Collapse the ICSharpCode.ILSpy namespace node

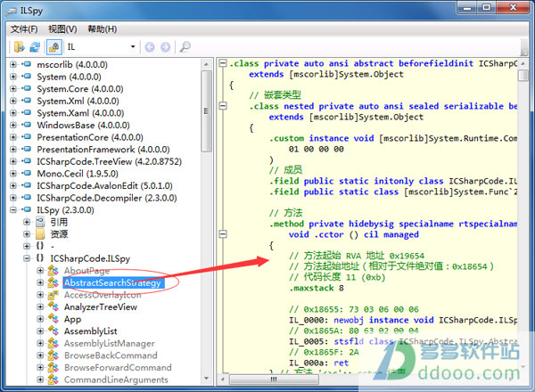coord(27,258)
